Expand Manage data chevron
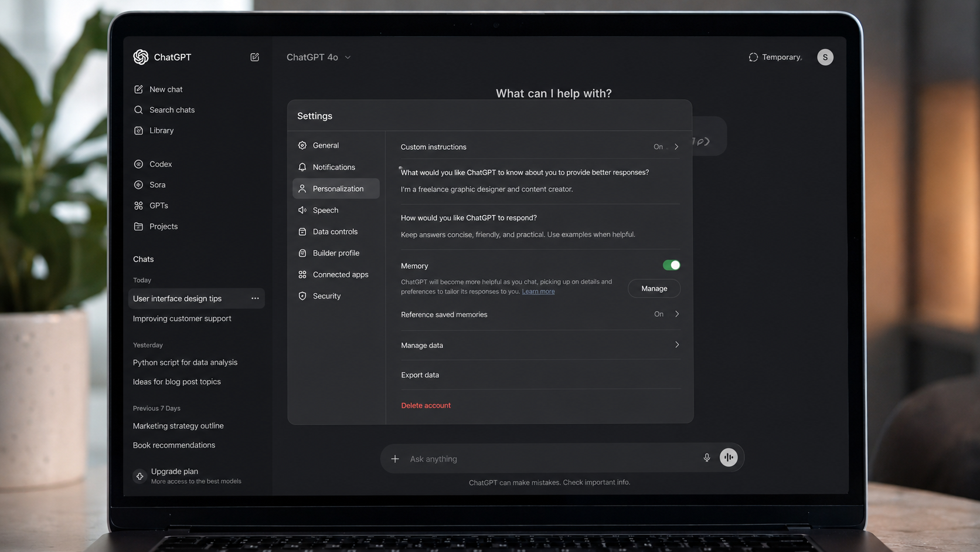Image resolution: width=980 pixels, height=552 pixels. [677, 345]
